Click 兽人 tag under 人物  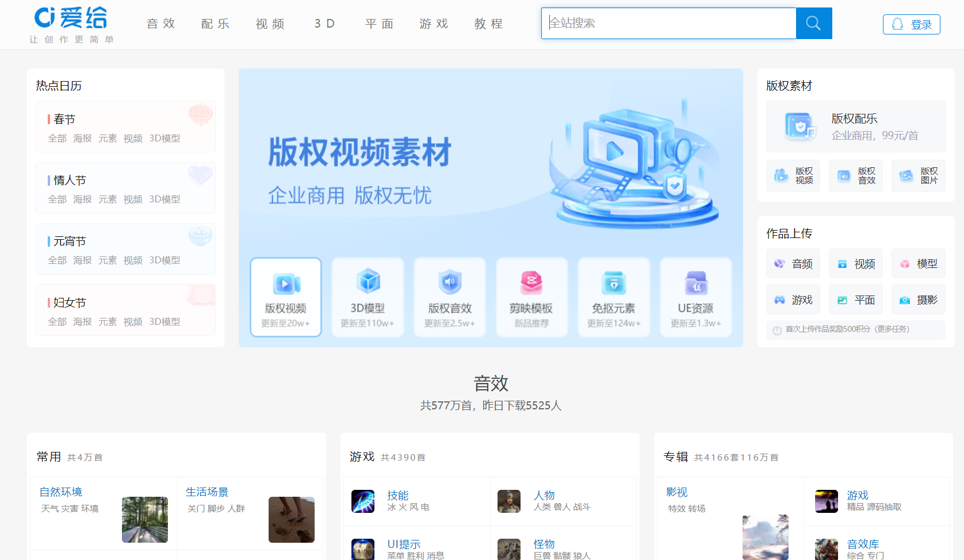562,507
